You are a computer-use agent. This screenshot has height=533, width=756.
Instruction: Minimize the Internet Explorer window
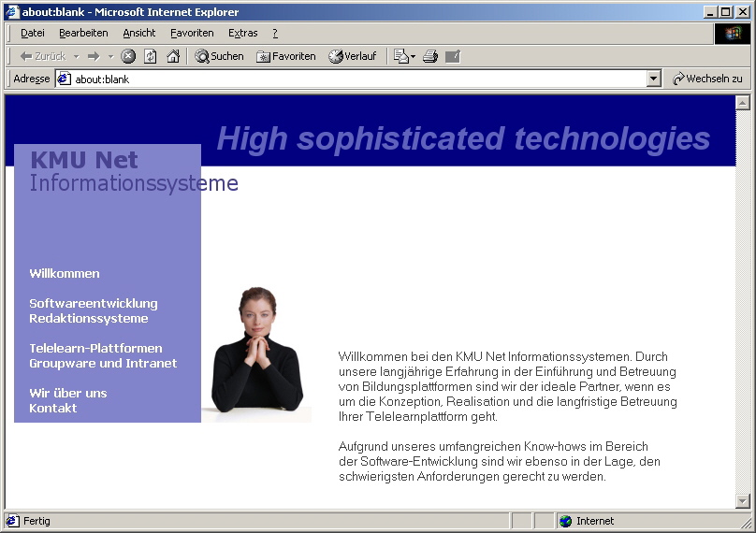pos(709,12)
